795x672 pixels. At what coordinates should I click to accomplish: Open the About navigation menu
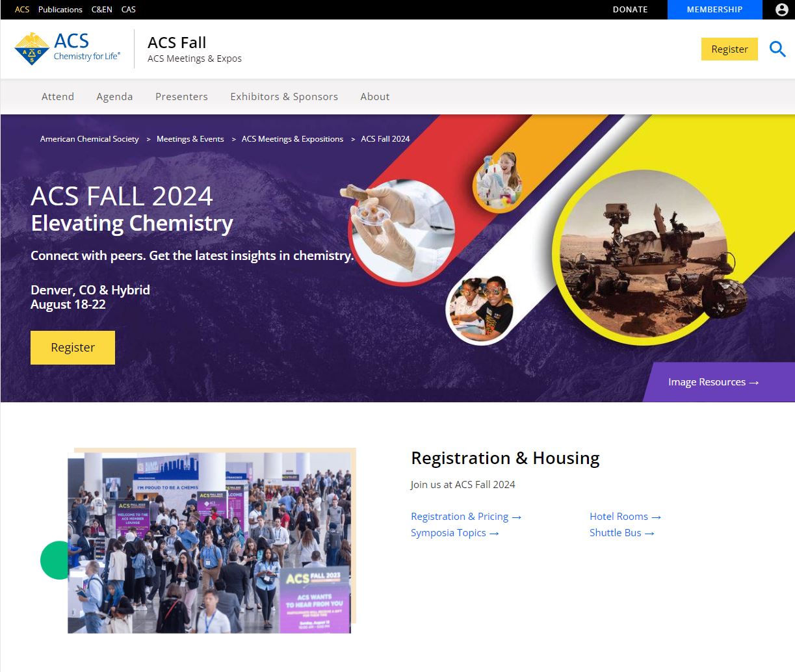375,97
